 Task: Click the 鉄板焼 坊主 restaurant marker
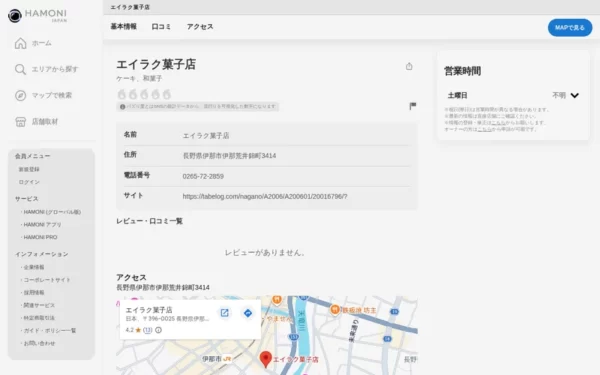[x=353, y=310]
